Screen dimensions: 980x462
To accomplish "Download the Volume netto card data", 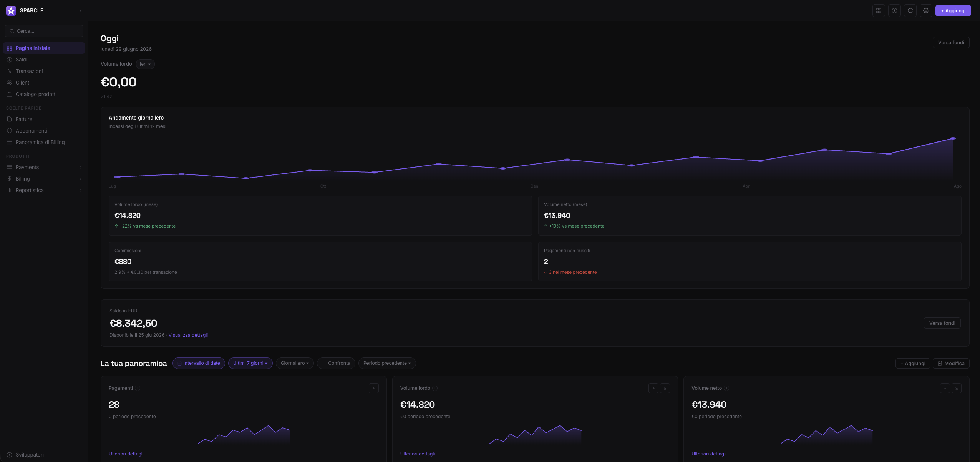I will coord(945,388).
